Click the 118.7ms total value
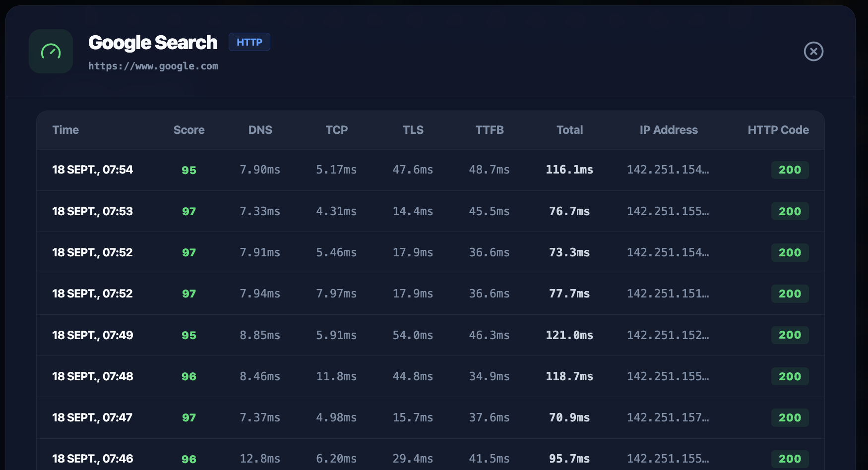The width and height of the screenshot is (868, 470). point(569,376)
